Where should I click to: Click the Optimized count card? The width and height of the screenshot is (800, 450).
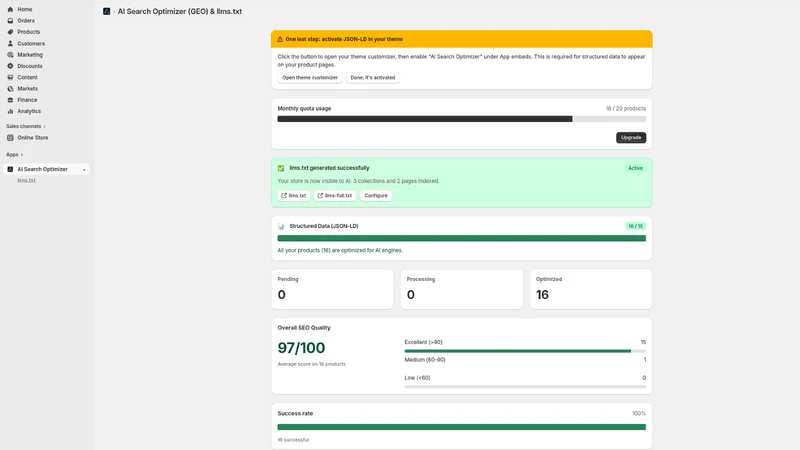click(x=591, y=289)
